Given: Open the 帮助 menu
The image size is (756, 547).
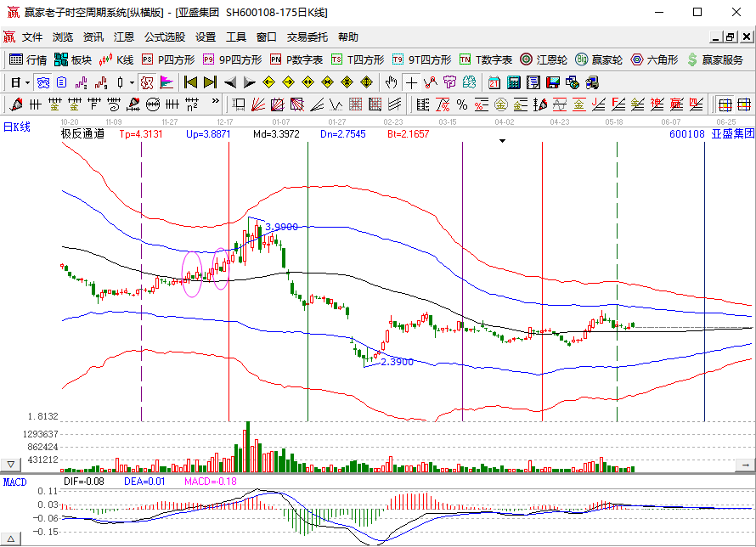Looking at the screenshot, I should pos(348,37).
